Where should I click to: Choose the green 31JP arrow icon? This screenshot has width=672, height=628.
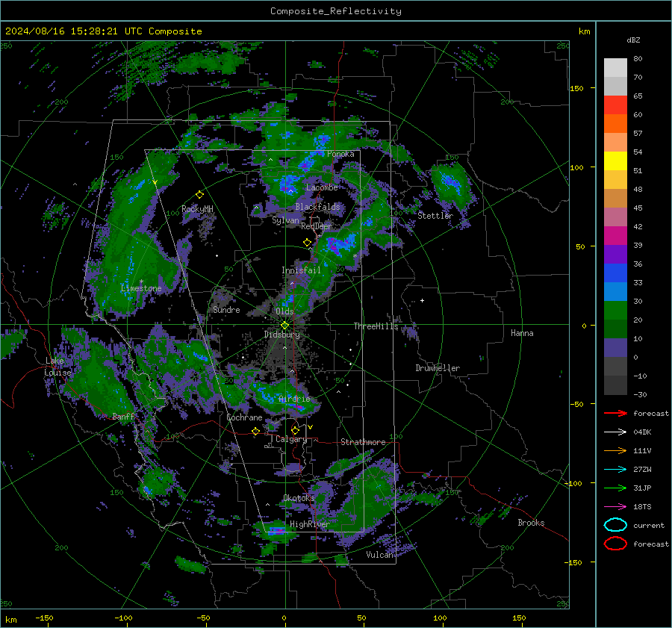point(615,488)
